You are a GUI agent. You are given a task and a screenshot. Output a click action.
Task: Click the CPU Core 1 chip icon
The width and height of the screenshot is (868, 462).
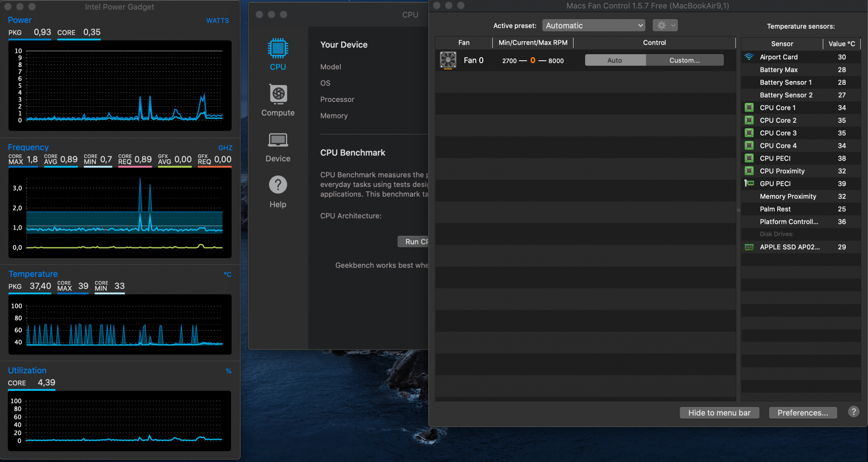(749, 108)
